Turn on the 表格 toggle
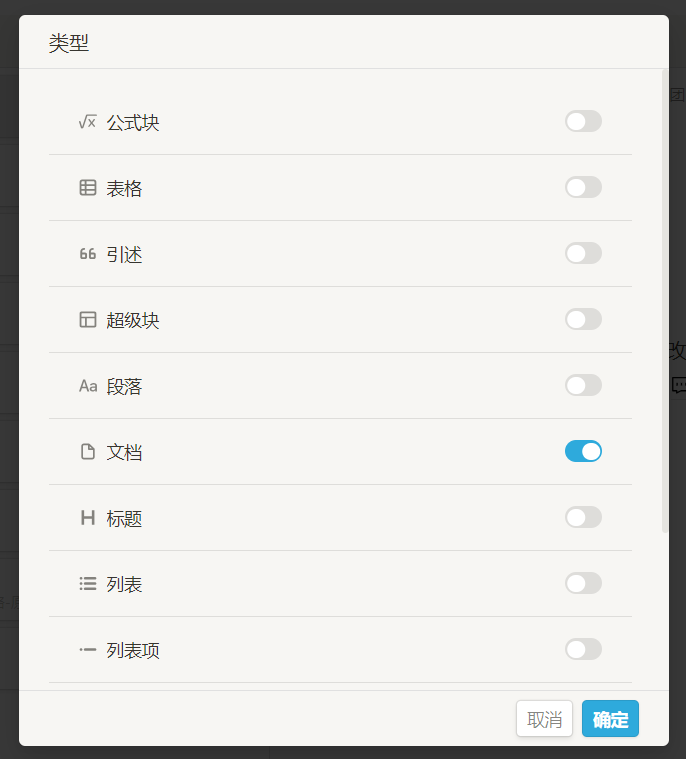Viewport: 686px width, 759px height. click(x=583, y=188)
